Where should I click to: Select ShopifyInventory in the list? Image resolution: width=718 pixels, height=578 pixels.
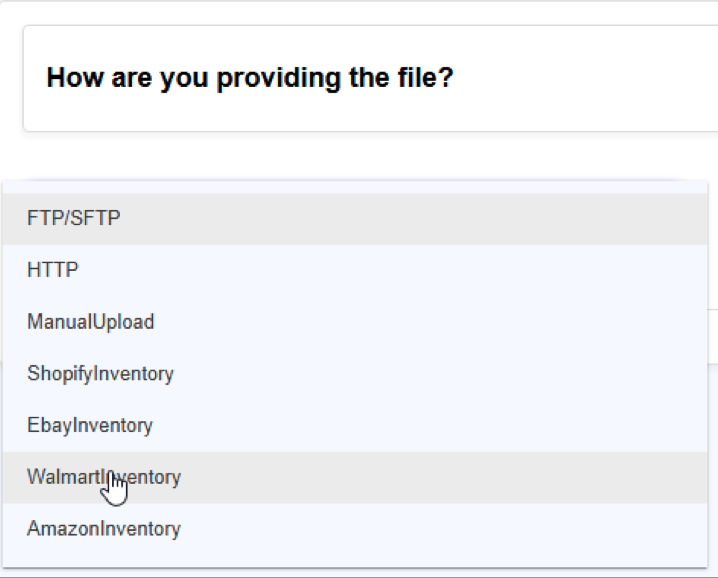click(x=355, y=374)
